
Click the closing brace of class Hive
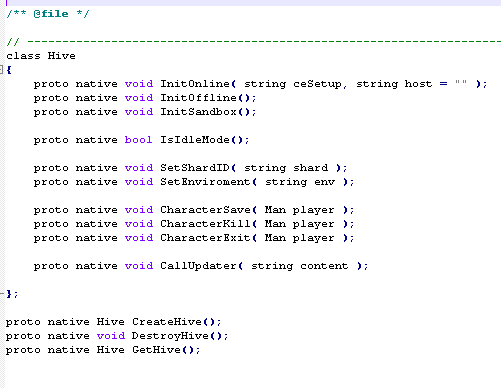tap(9, 294)
